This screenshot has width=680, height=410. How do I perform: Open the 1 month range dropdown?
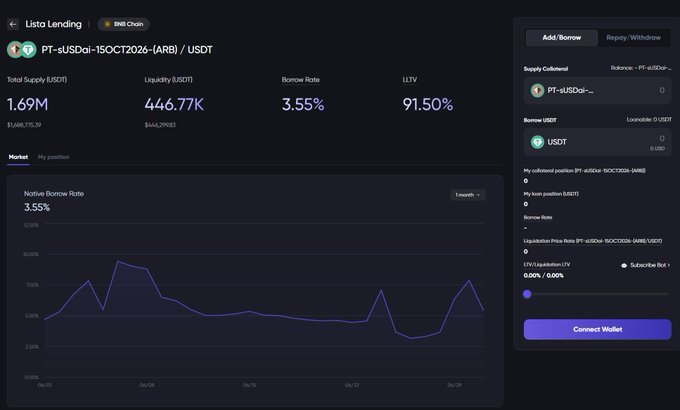click(468, 195)
